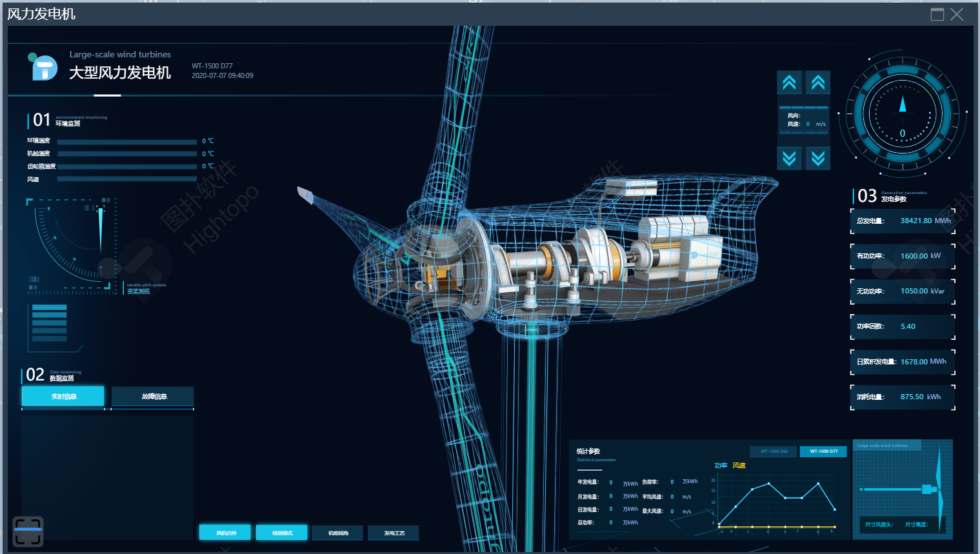This screenshot has width=980, height=554.
Task: Click the 统计参数 panel heading
Action: pyautogui.click(x=588, y=451)
